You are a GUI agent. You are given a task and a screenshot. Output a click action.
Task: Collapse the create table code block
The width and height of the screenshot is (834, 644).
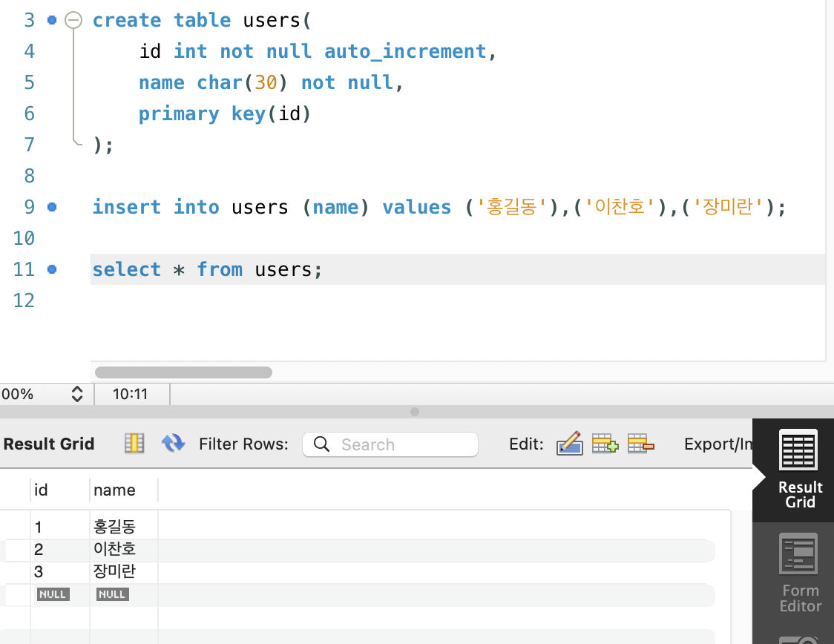pyautogui.click(x=73, y=21)
